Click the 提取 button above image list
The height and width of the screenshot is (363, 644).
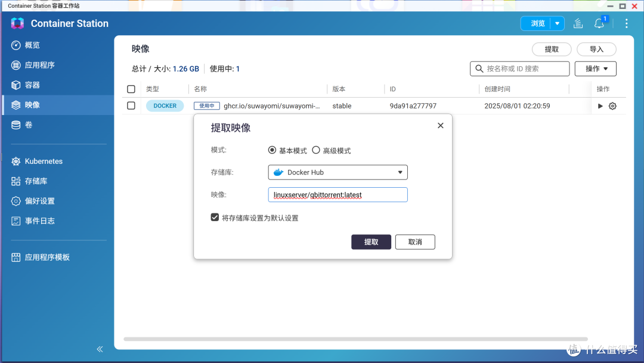552,49
